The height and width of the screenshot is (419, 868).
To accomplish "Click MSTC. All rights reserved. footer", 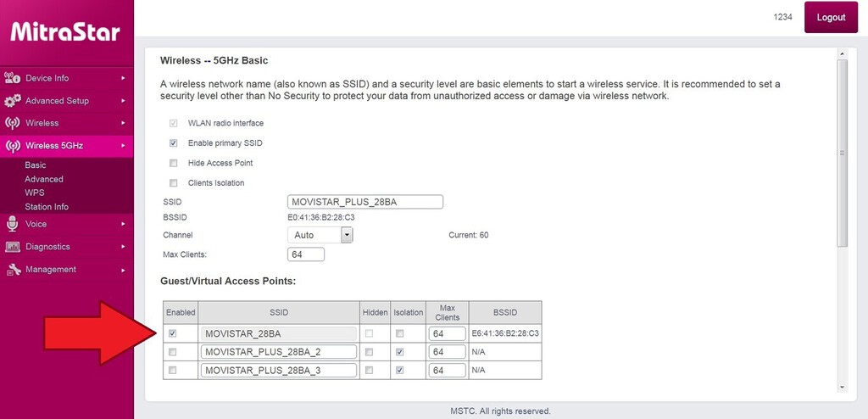I will tap(500, 411).
